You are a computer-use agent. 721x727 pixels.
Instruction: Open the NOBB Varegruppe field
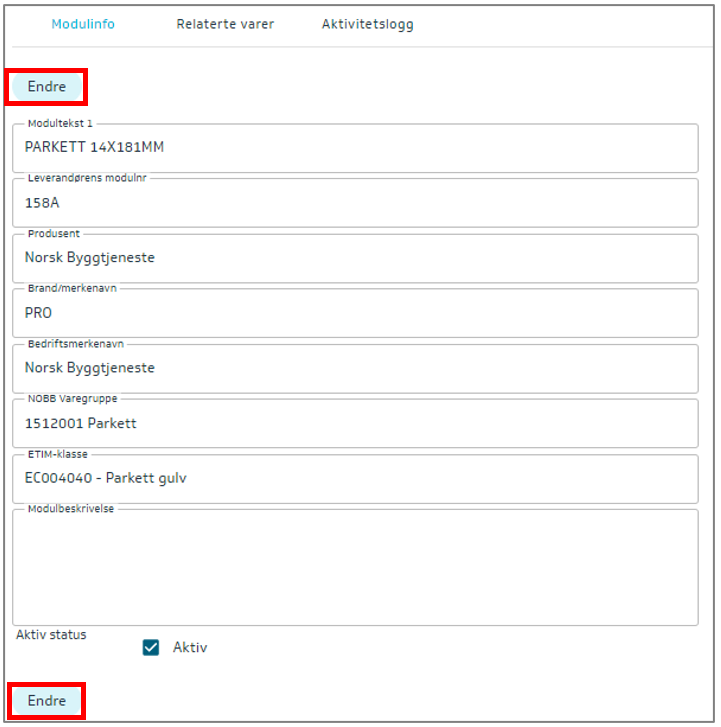click(355, 424)
